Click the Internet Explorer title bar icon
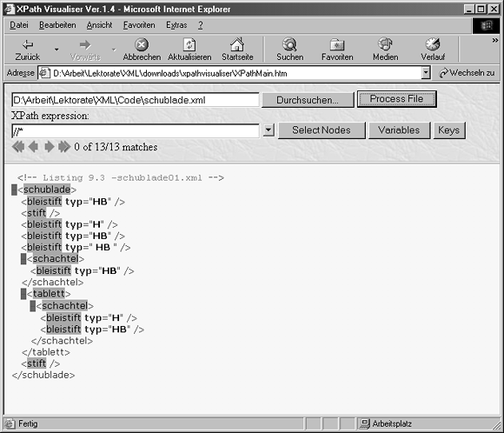Viewport: 504px width, 433px height. (9, 9)
